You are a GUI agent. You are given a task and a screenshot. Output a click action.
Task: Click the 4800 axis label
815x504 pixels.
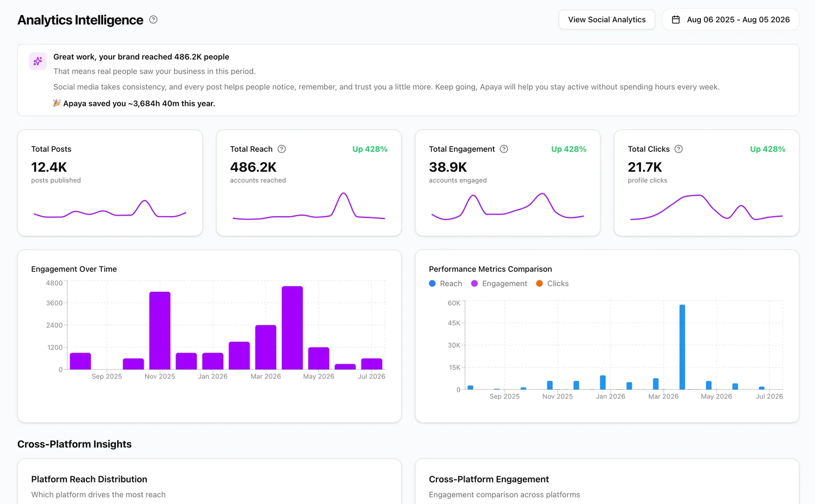54,283
